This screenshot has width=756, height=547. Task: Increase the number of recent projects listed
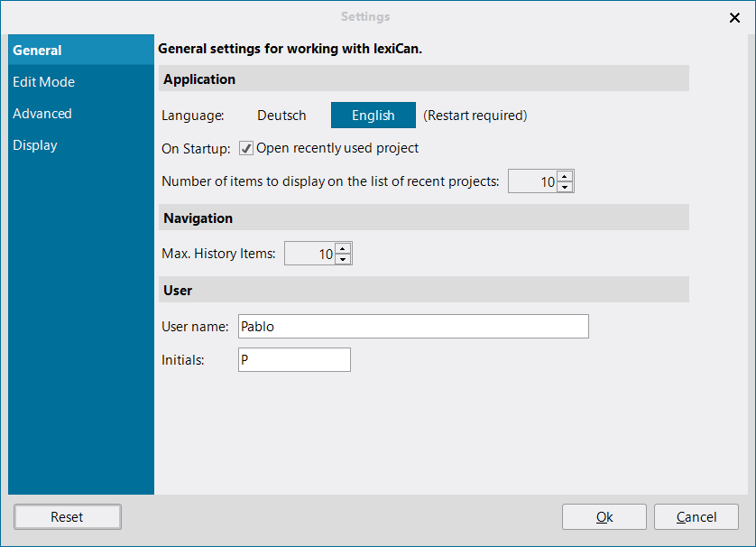[x=565, y=176]
